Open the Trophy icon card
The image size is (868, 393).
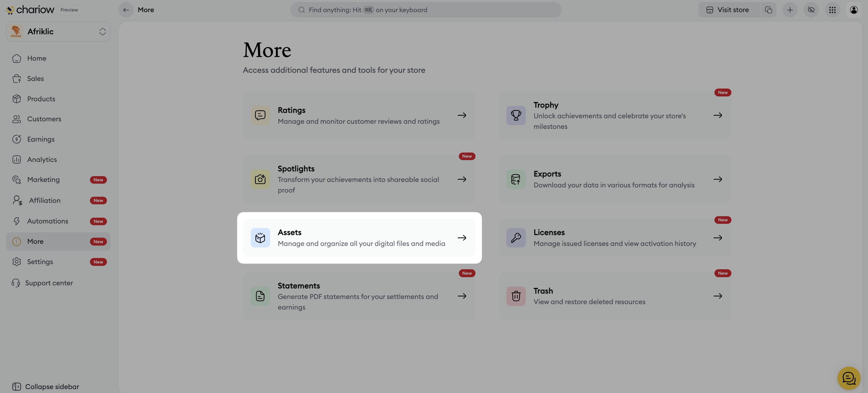click(515, 115)
